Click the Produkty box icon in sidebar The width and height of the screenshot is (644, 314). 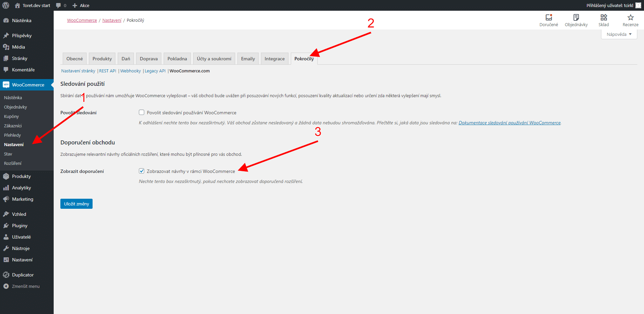[6, 176]
